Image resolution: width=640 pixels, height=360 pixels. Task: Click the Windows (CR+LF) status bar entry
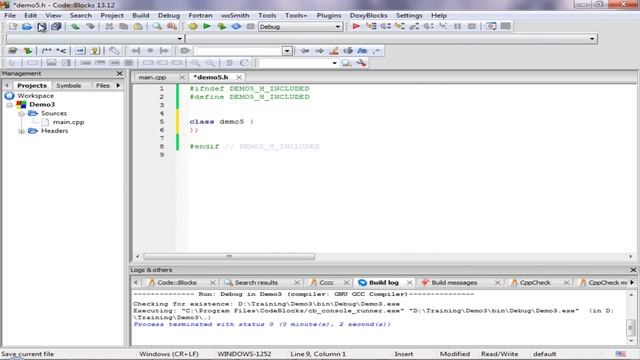[169, 354]
